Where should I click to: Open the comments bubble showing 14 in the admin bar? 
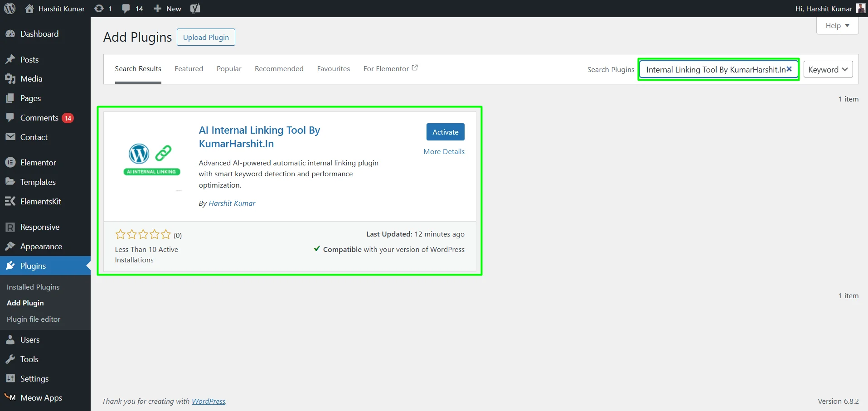[126, 9]
